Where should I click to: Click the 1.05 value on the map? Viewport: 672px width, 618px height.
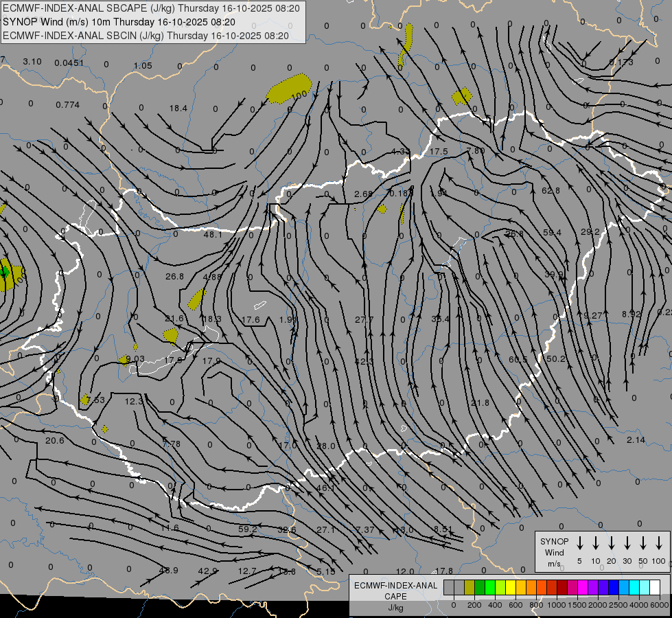click(143, 66)
